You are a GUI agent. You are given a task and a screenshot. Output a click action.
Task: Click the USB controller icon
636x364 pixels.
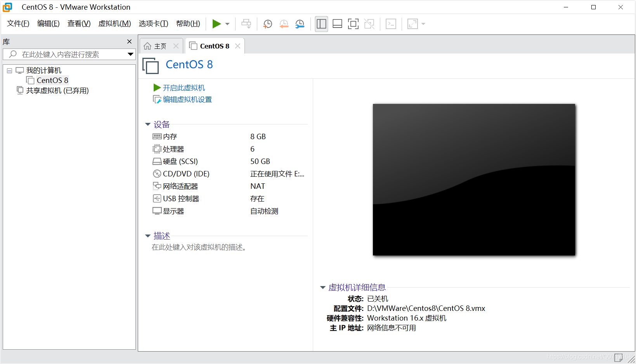tap(157, 198)
